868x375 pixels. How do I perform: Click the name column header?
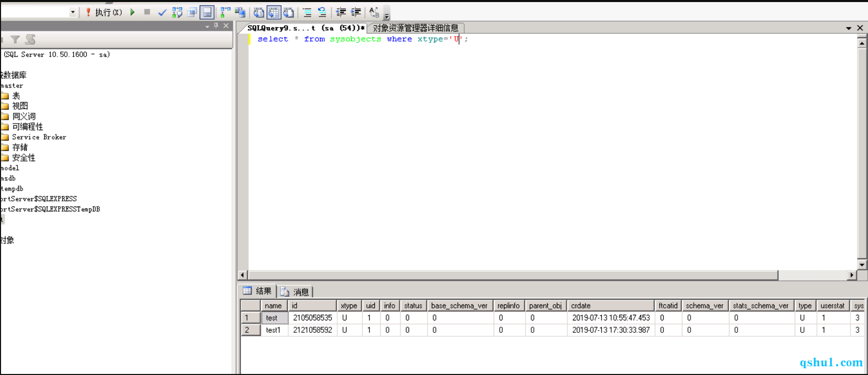[x=274, y=305]
